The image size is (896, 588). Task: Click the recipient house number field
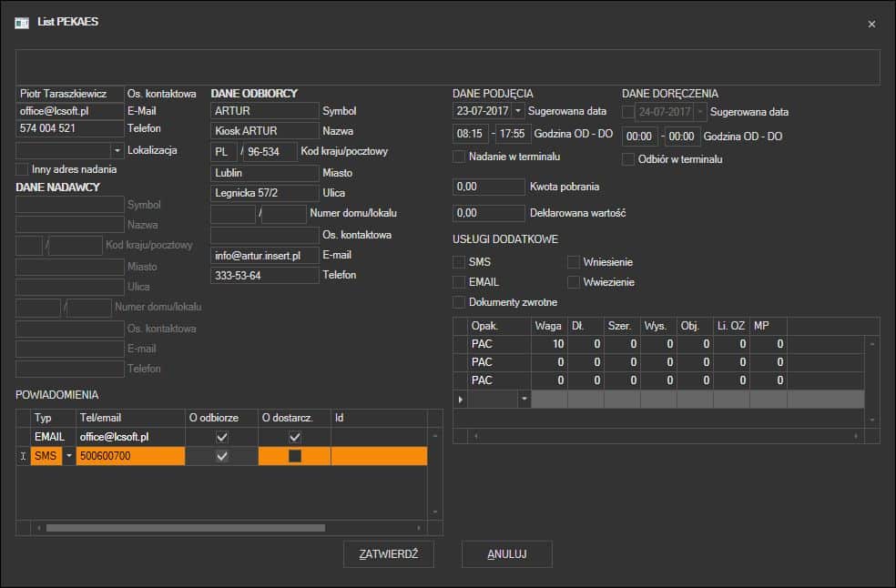[x=233, y=214]
